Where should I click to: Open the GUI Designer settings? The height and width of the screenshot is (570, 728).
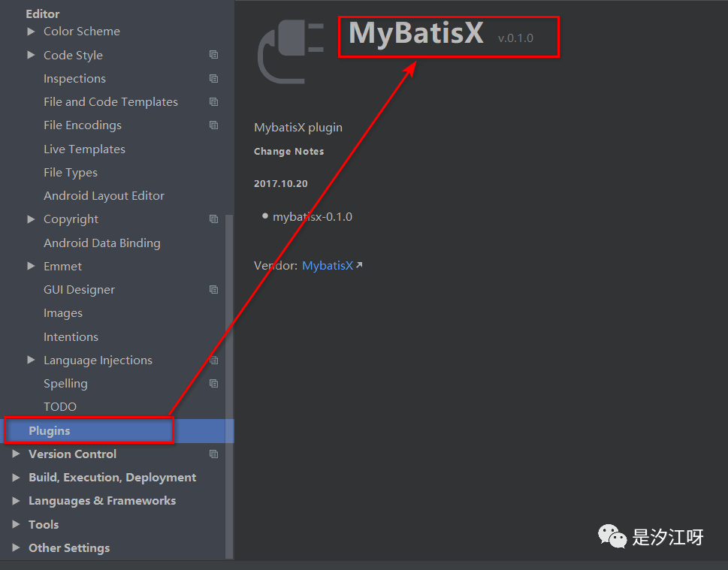pos(79,290)
